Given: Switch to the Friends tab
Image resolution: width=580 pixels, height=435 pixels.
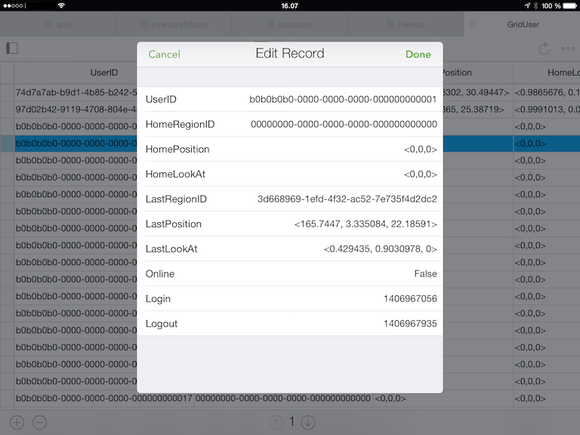Looking at the screenshot, I should [x=406, y=24].
